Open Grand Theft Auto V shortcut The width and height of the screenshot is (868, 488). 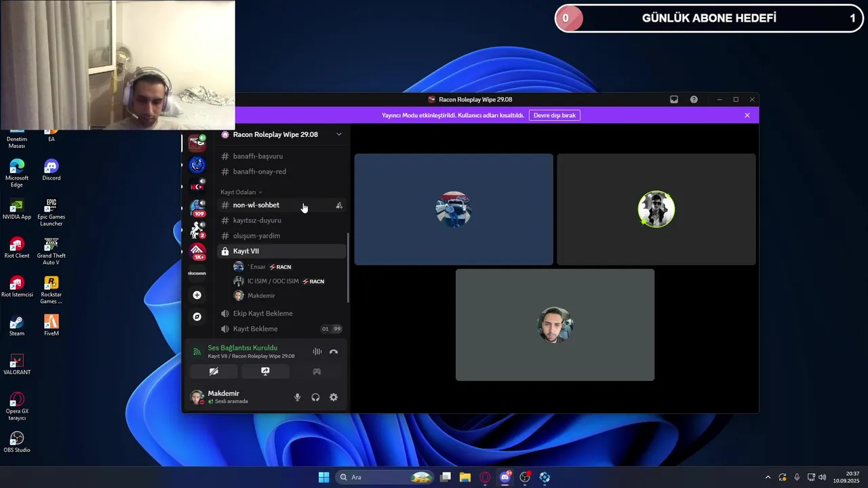tap(52, 251)
